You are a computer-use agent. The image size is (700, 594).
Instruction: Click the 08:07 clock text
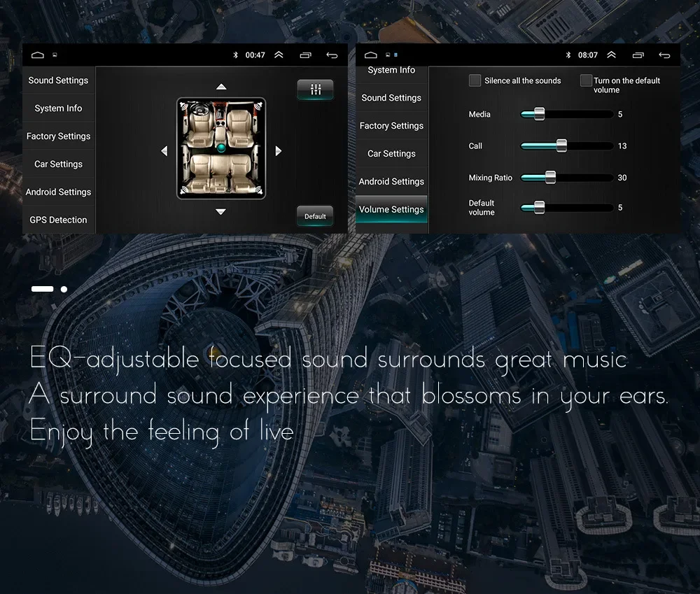point(587,55)
